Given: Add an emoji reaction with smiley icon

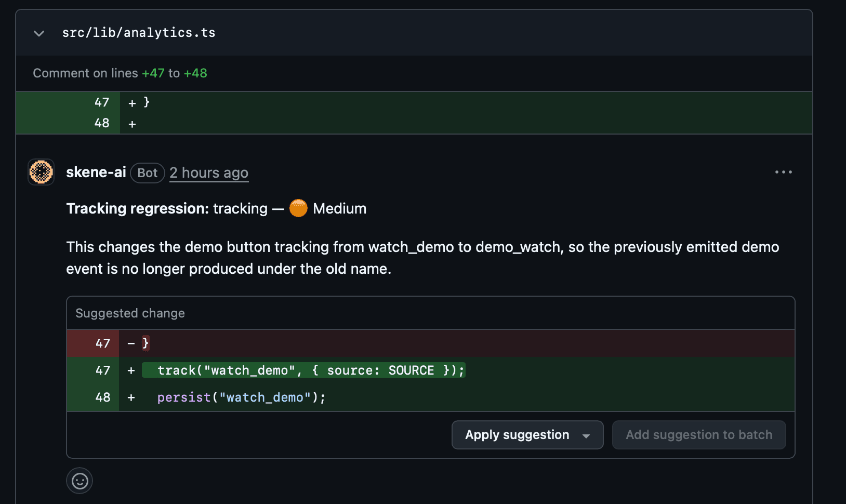Looking at the screenshot, I should 80,481.
